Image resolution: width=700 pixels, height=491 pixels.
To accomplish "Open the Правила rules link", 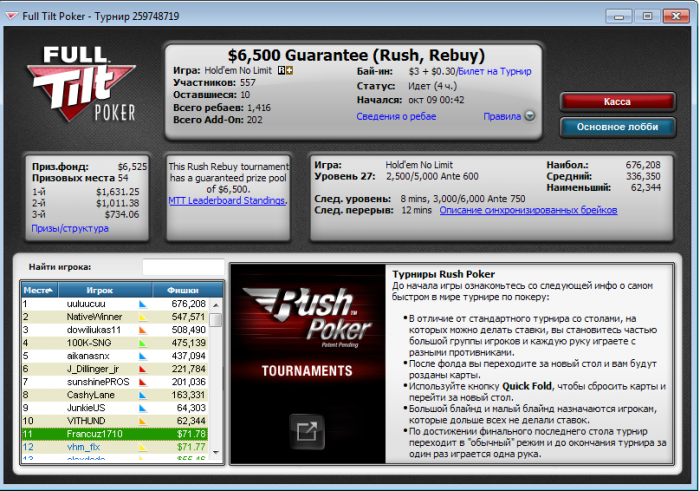I will pyautogui.click(x=502, y=117).
